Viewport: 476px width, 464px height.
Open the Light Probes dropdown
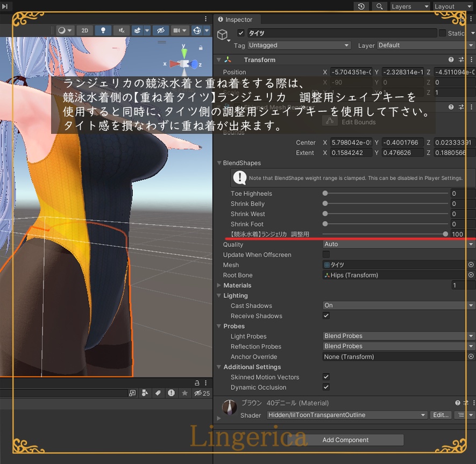tap(399, 336)
